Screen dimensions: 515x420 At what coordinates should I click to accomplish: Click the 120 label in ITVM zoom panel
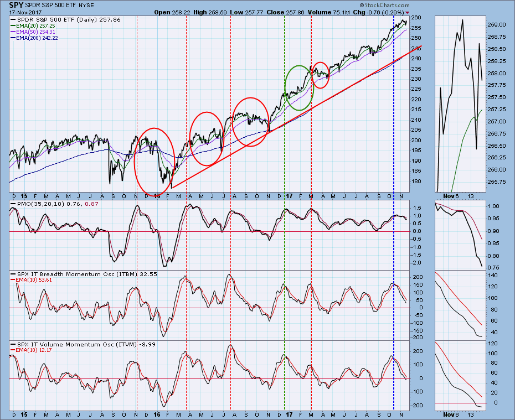click(x=493, y=343)
